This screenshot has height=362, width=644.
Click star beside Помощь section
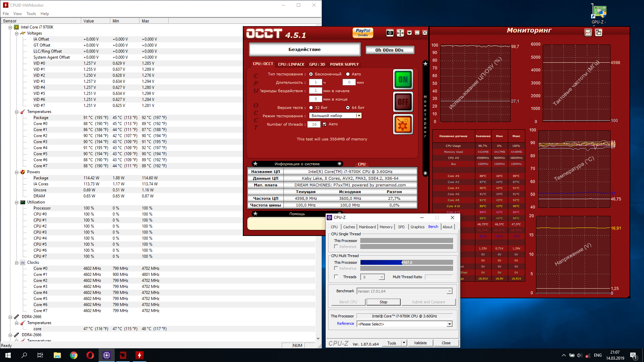(255, 214)
